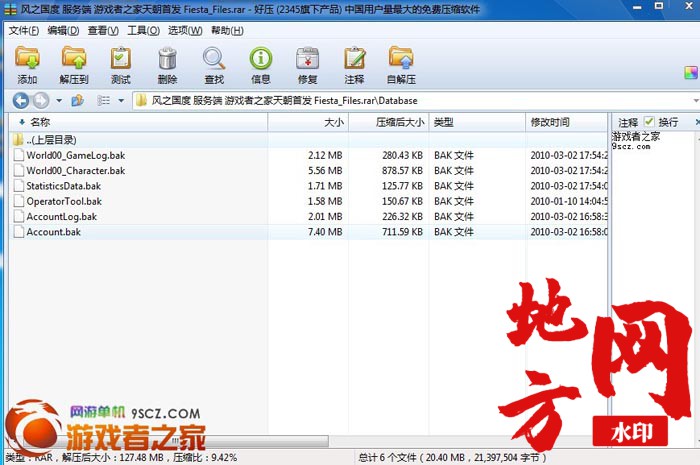The width and height of the screenshot is (700, 465).
Task: Open the 文件(F) menu
Action: click(24, 30)
